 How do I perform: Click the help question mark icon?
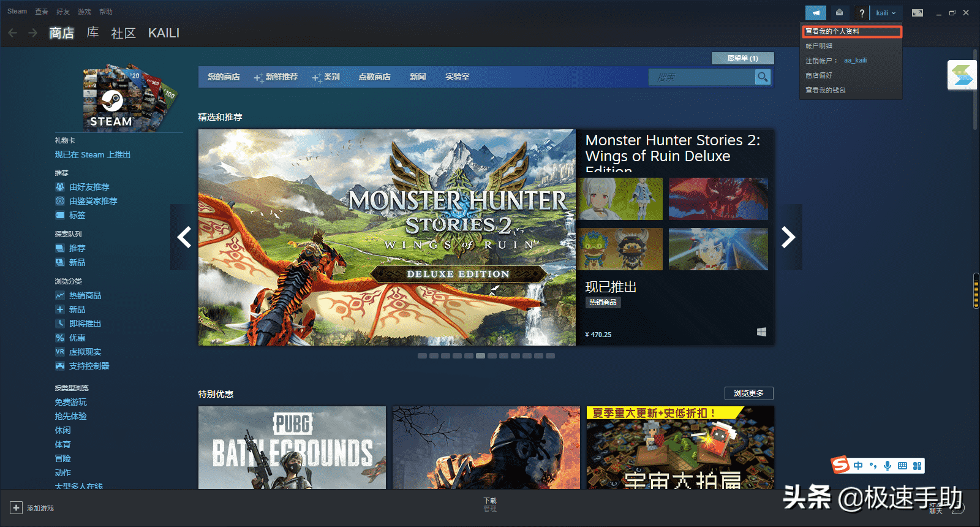pyautogui.click(x=862, y=13)
